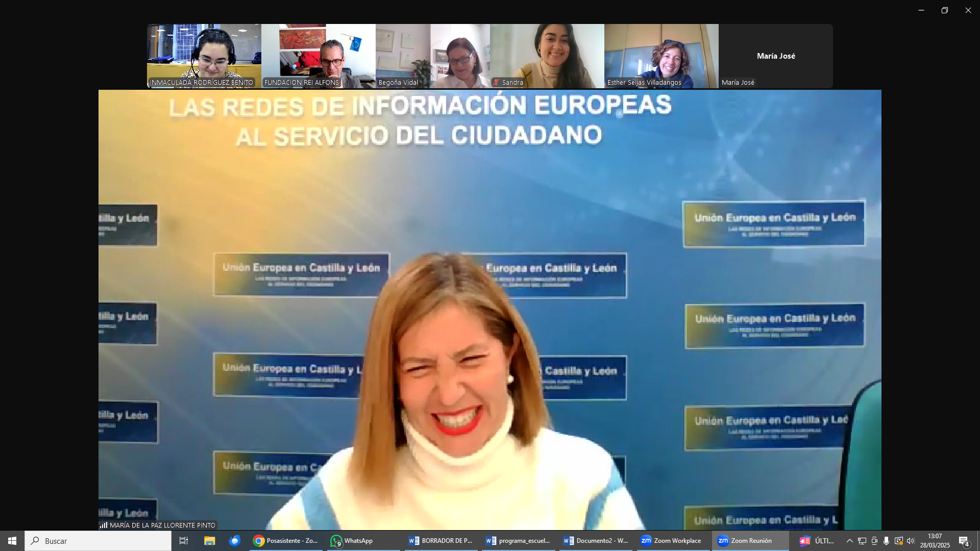
Task: Expand hidden system tray icons
Action: [850, 541]
